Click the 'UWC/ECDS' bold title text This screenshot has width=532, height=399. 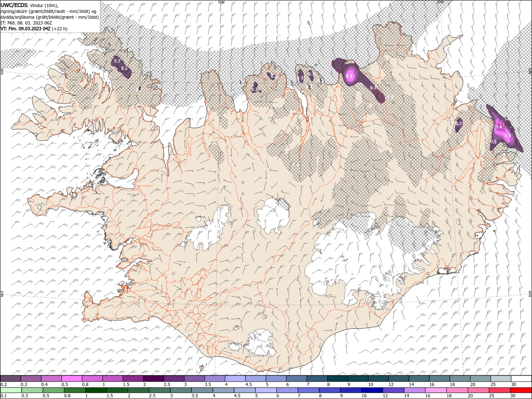point(14,5)
